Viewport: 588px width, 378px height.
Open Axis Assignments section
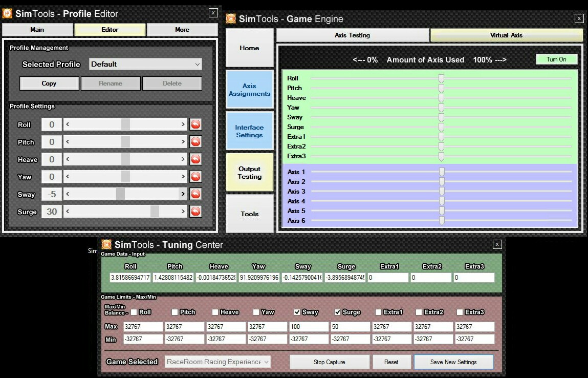click(249, 90)
